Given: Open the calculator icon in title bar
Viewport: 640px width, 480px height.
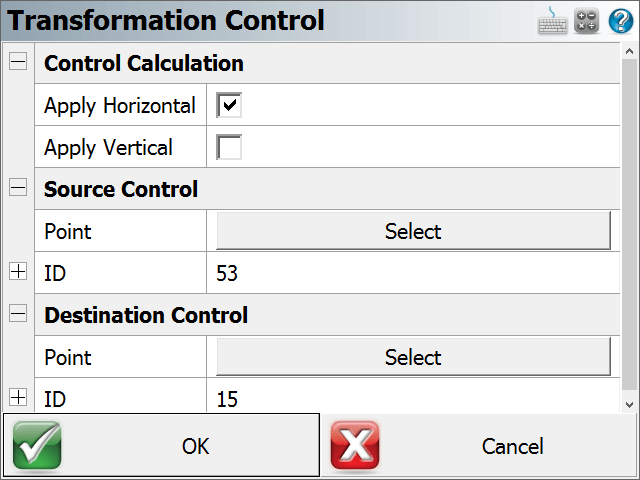Looking at the screenshot, I should [586, 21].
